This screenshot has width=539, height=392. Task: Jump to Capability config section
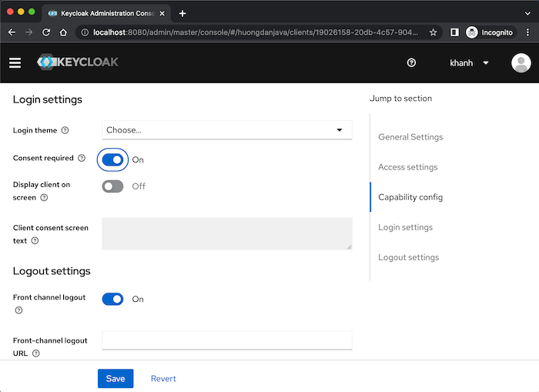click(x=410, y=197)
